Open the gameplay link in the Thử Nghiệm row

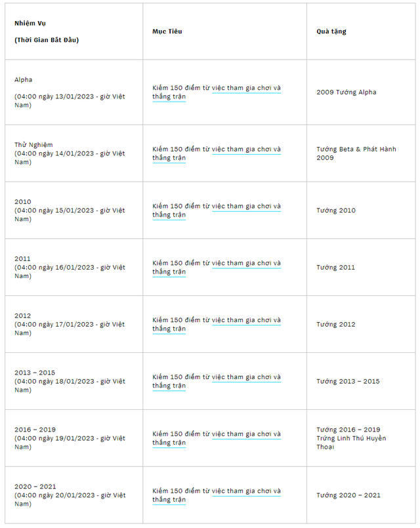246,150
